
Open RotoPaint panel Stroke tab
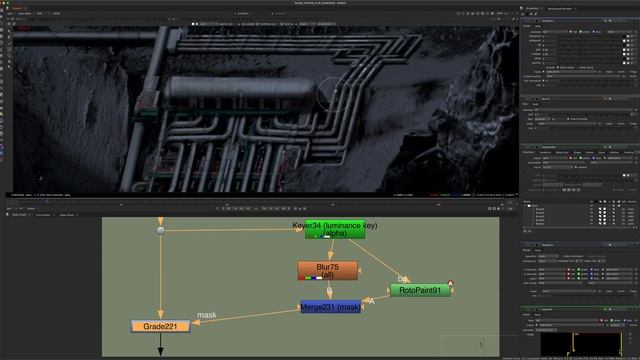[x=589, y=152]
